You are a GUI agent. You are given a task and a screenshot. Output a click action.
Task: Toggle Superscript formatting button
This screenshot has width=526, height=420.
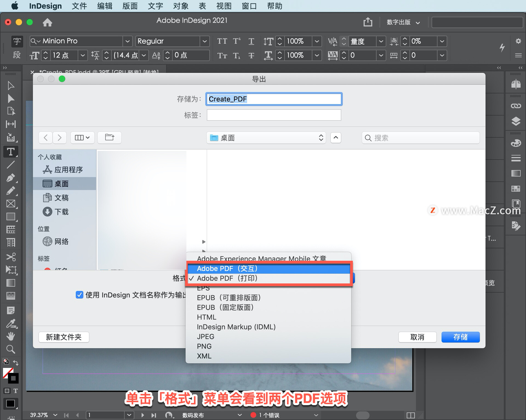[237, 41]
